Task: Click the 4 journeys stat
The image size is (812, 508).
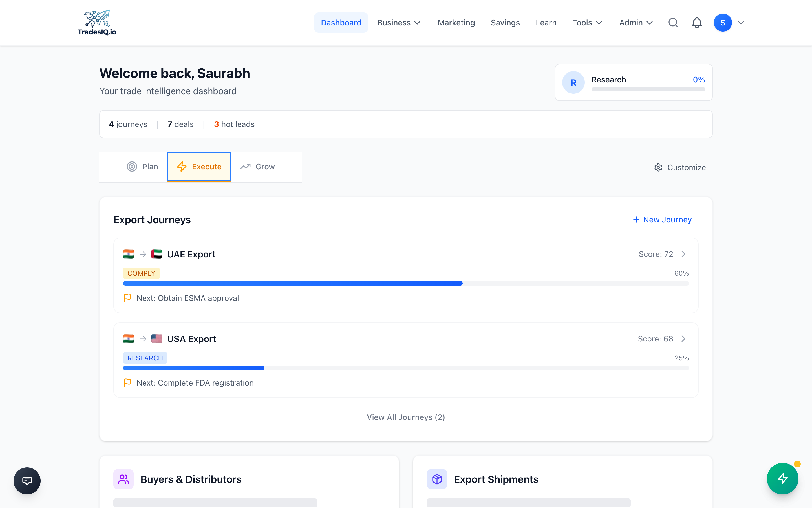Action: point(128,124)
